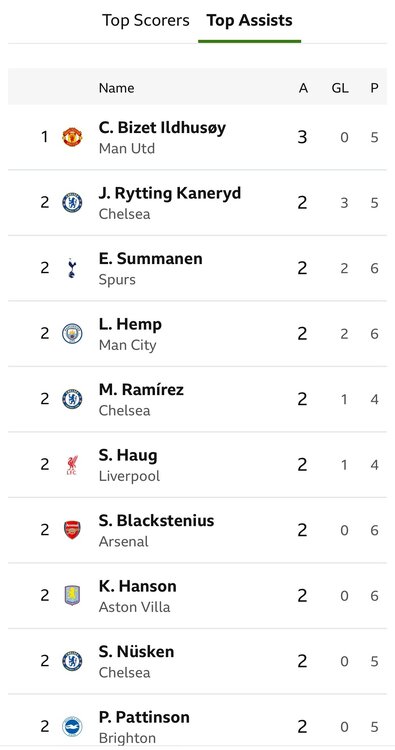This screenshot has height=750, width=395.
Task: Click the Man Utd club crest
Action: click(x=72, y=137)
